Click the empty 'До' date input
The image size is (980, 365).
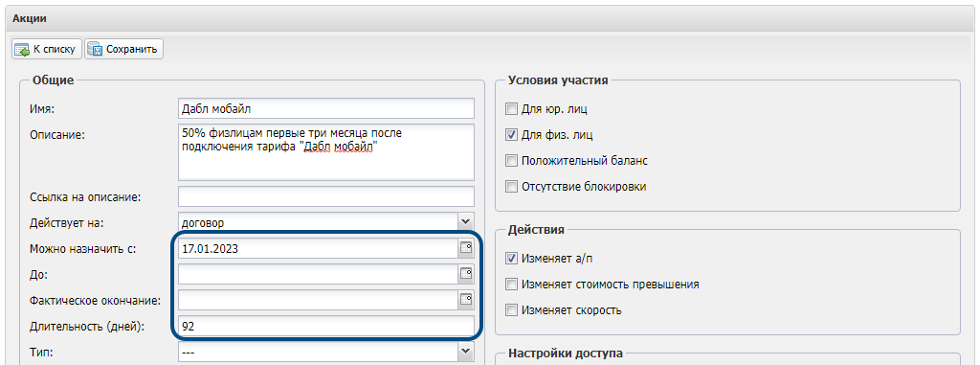tap(318, 274)
